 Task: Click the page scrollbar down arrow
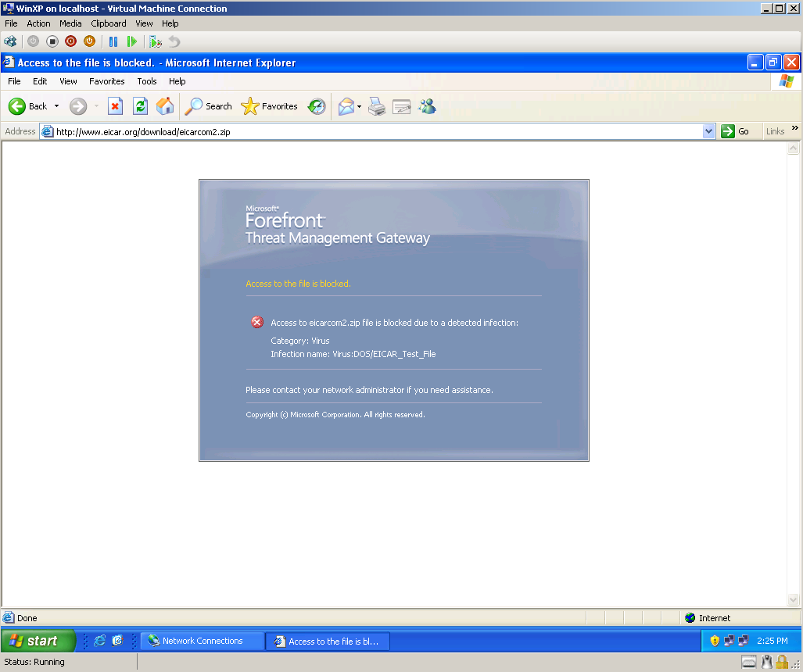pyautogui.click(x=794, y=599)
